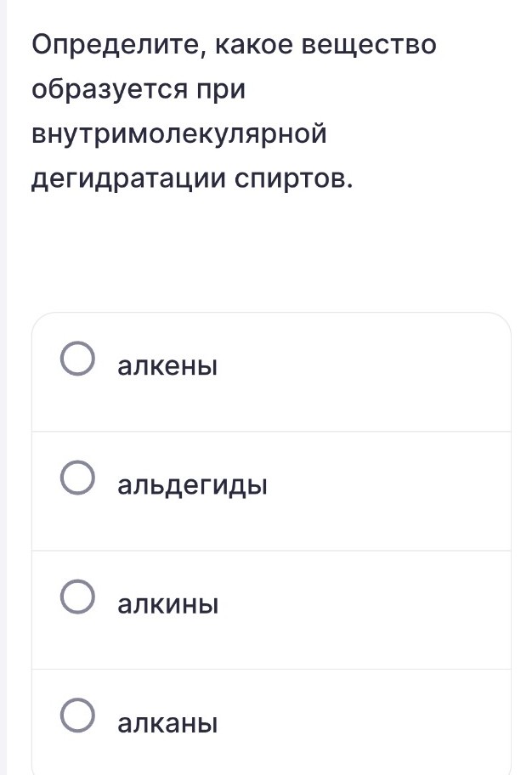532x775 pixels.
Task: Click the third answer option row
Action: click(x=270, y=603)
